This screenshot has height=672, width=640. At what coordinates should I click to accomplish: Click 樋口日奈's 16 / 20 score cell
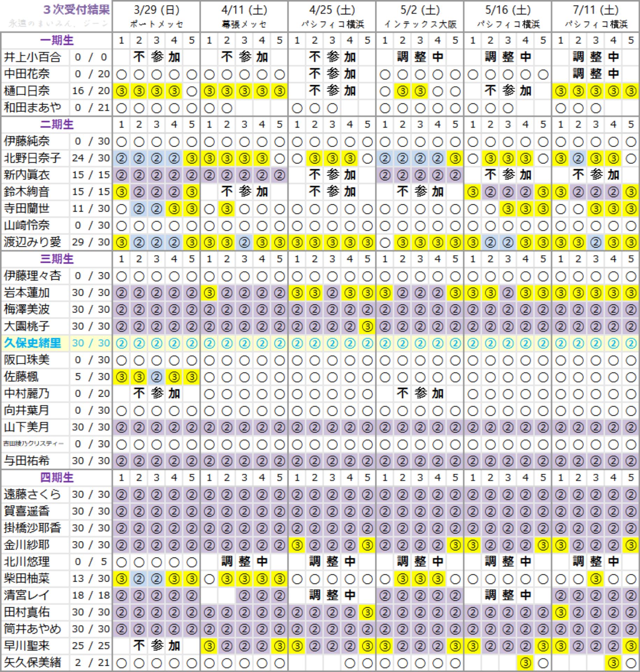coord(91,91)
